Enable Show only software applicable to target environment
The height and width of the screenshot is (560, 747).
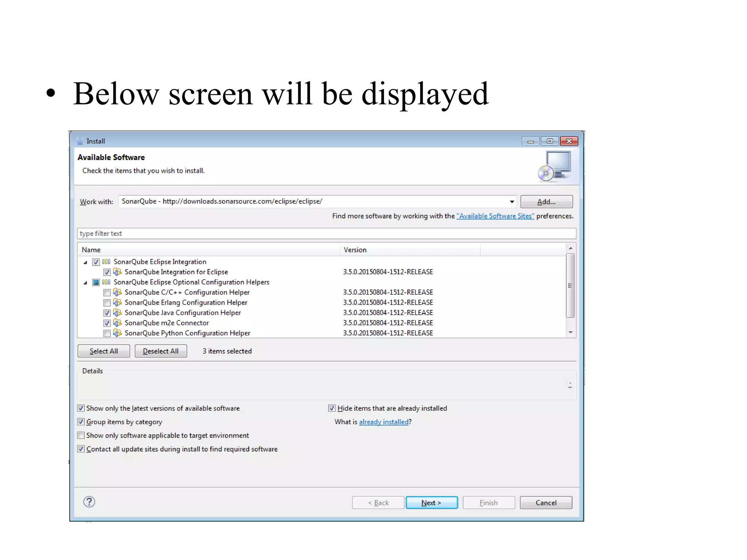click(81, 435)
